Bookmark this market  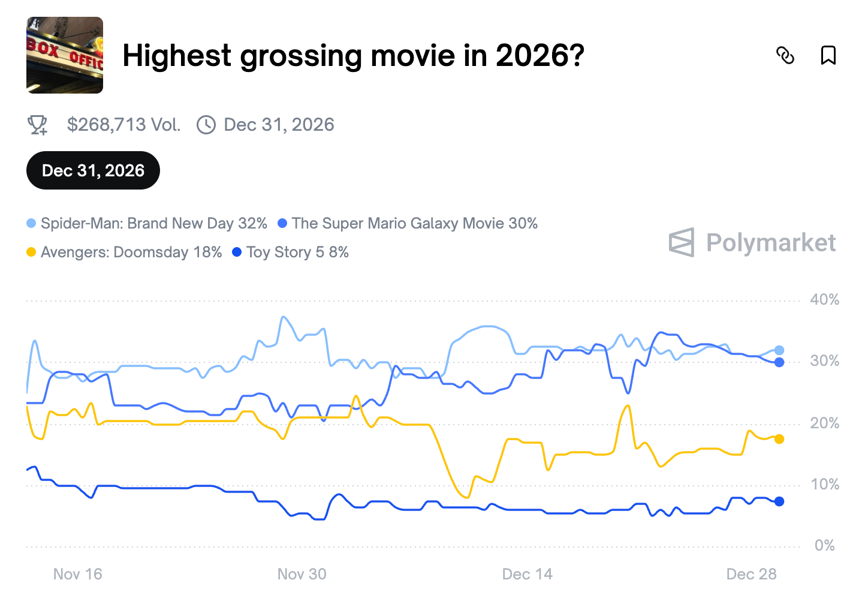(x=828, y=55)
